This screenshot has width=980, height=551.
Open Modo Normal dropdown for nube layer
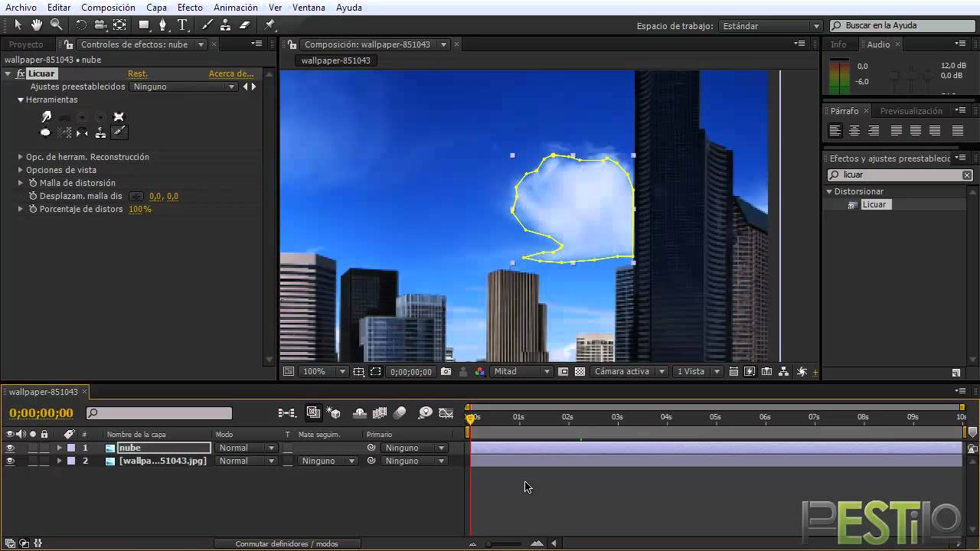[x=247, y=448]
